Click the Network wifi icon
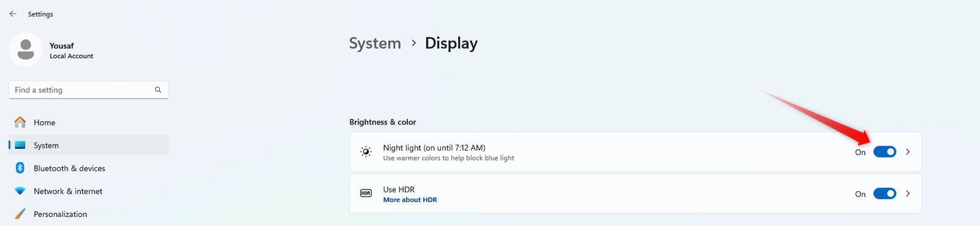 click(20, 191)
